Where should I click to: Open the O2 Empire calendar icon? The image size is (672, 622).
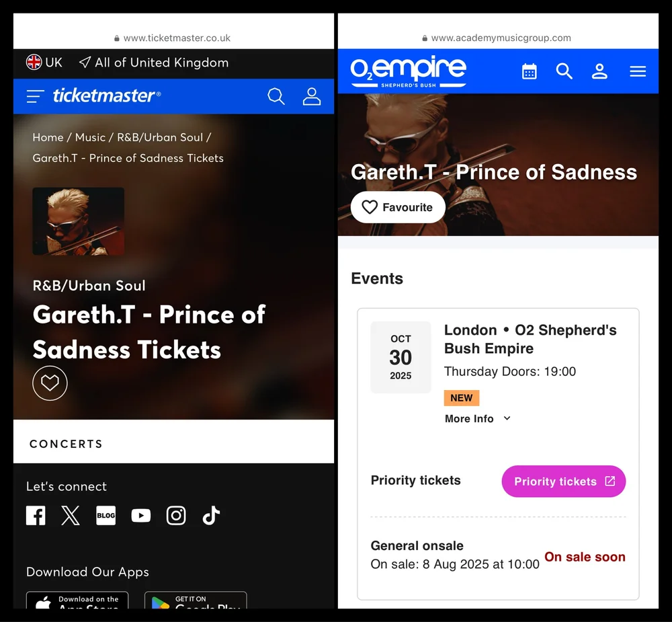530,71
